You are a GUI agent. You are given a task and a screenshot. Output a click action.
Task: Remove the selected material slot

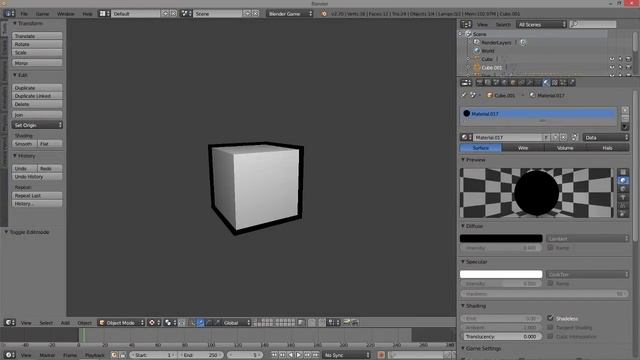pos(625,118)
